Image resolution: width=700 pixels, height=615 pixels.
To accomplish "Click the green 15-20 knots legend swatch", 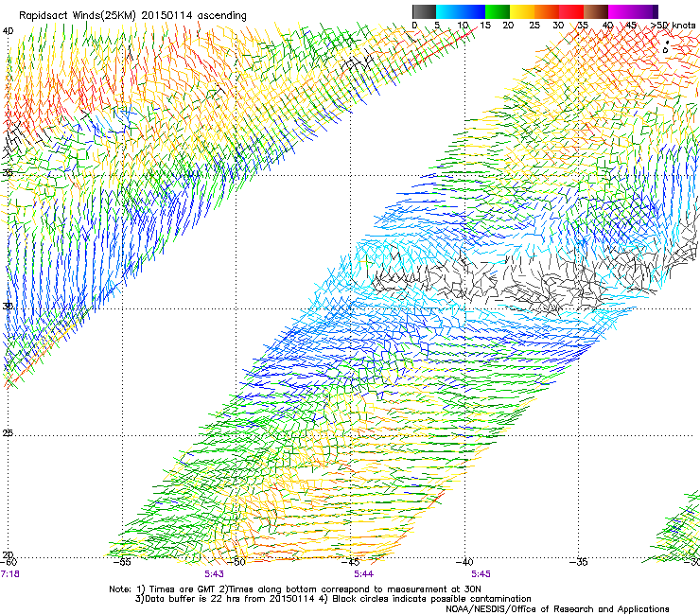I will (498, 11).
